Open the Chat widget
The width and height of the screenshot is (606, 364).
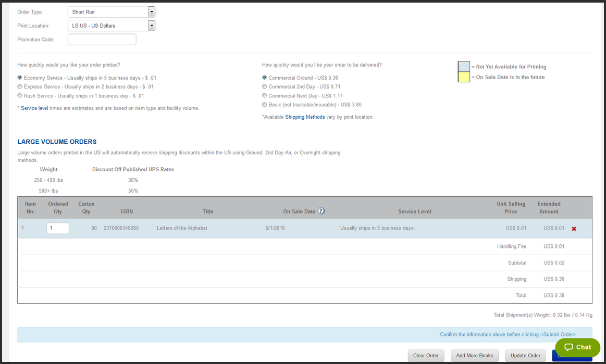(577, 347)
